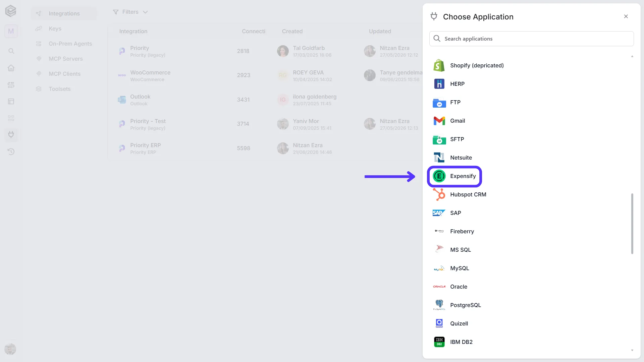The image size is (644, 362).
Task: Close the Choose Application panel
Action: coord(626,16)
